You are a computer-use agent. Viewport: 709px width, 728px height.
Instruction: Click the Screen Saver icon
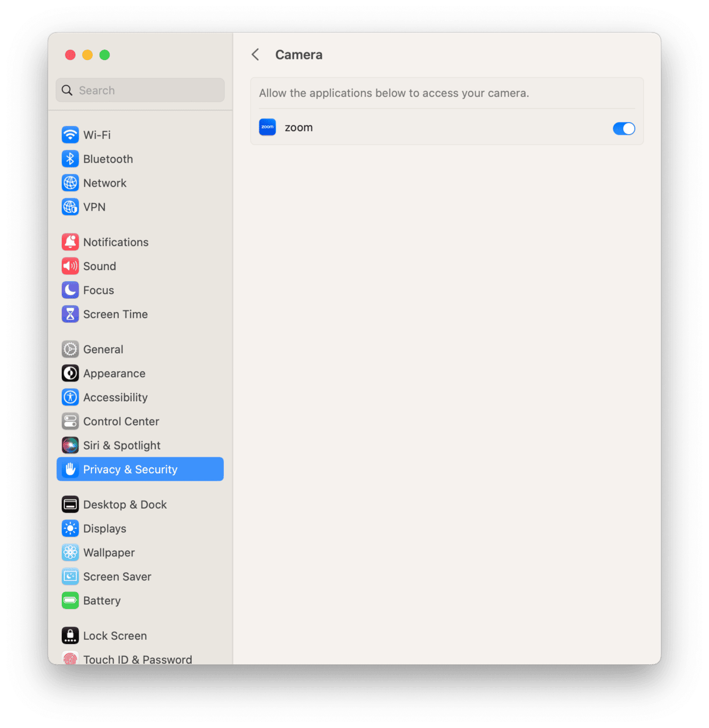[70, 576]
